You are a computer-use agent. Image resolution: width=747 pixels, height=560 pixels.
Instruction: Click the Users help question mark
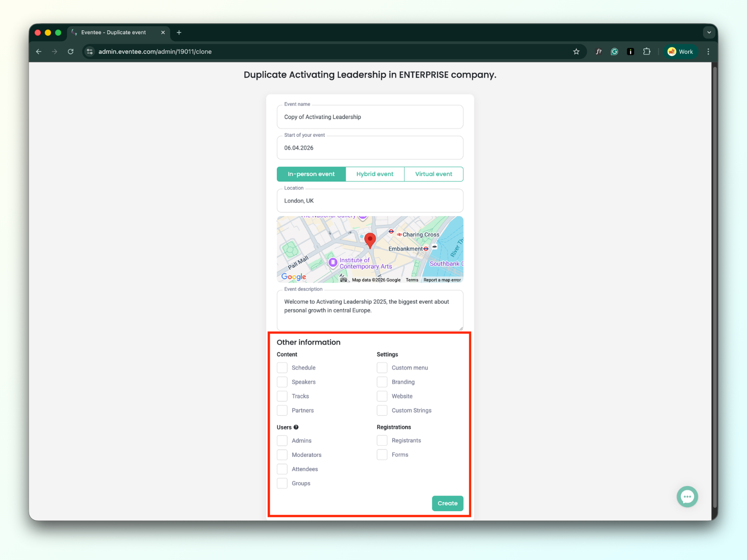(296, 427)
